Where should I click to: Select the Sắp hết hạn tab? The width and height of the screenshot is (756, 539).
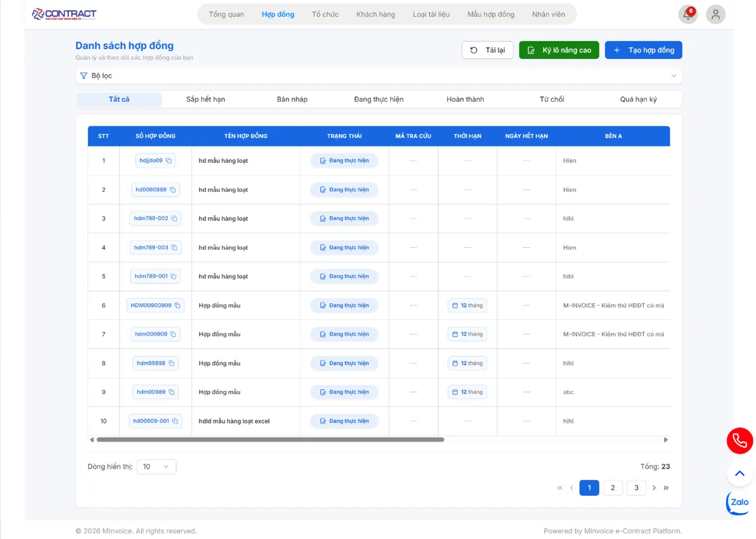point(206,99)
